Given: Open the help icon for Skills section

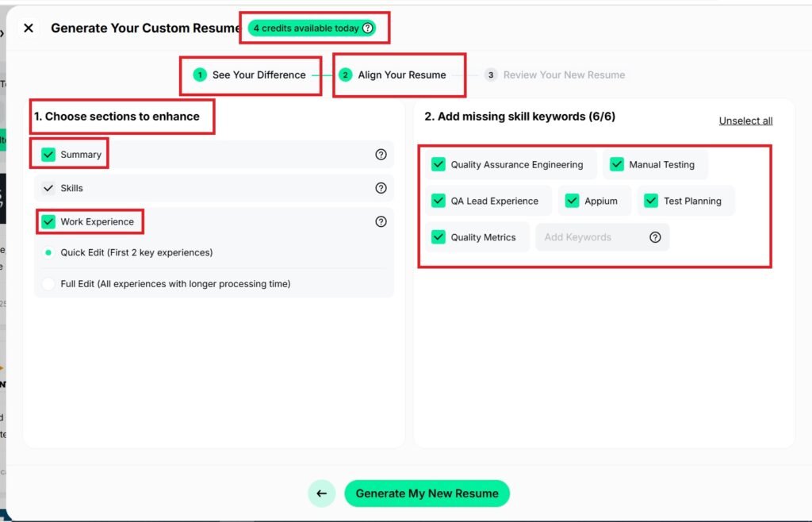Looking at the screenshot, I should tap(381, 188).
